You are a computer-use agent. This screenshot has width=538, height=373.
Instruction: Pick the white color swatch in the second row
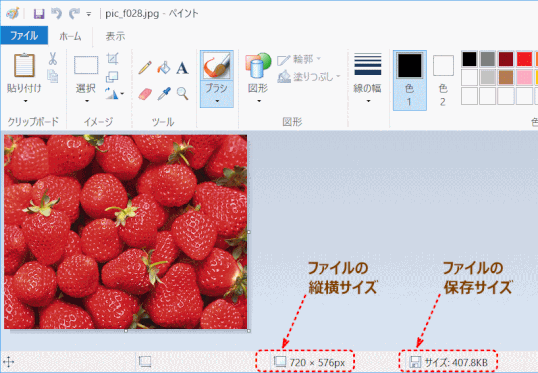(x=469, y=77)
